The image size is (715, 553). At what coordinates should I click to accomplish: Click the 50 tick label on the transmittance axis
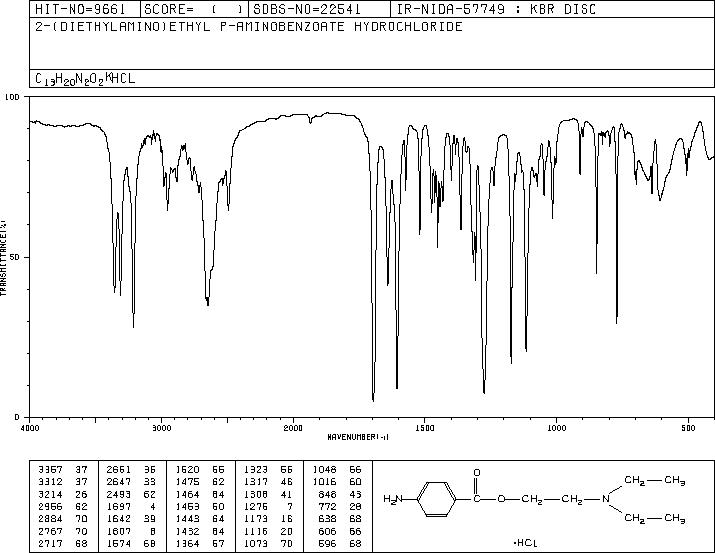(15, 257)
